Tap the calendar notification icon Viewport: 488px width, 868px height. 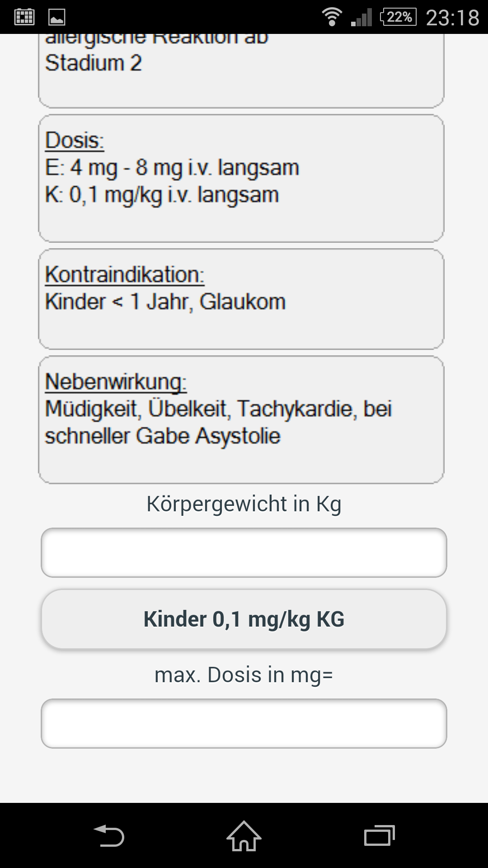(24, 17)
